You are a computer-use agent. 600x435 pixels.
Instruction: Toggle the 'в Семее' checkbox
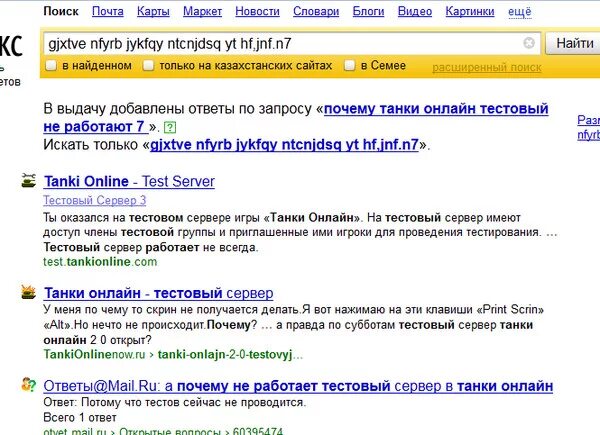(349, 65)
